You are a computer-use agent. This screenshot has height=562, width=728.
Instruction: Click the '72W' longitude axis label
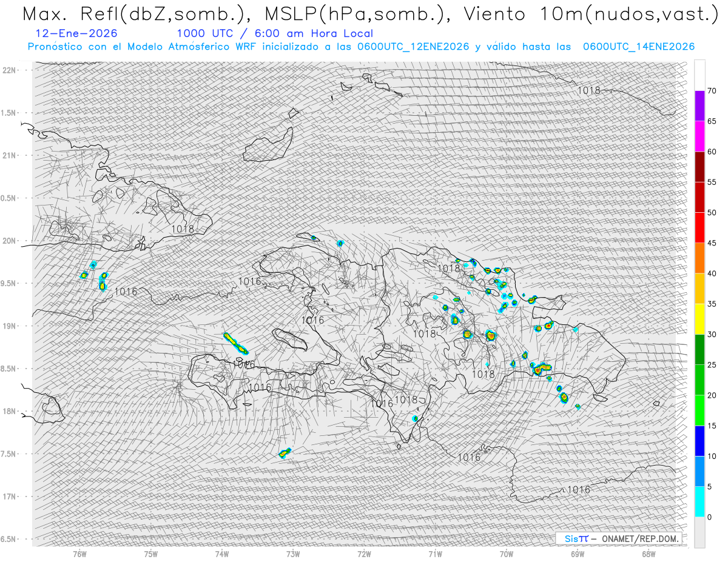(364, 554)
